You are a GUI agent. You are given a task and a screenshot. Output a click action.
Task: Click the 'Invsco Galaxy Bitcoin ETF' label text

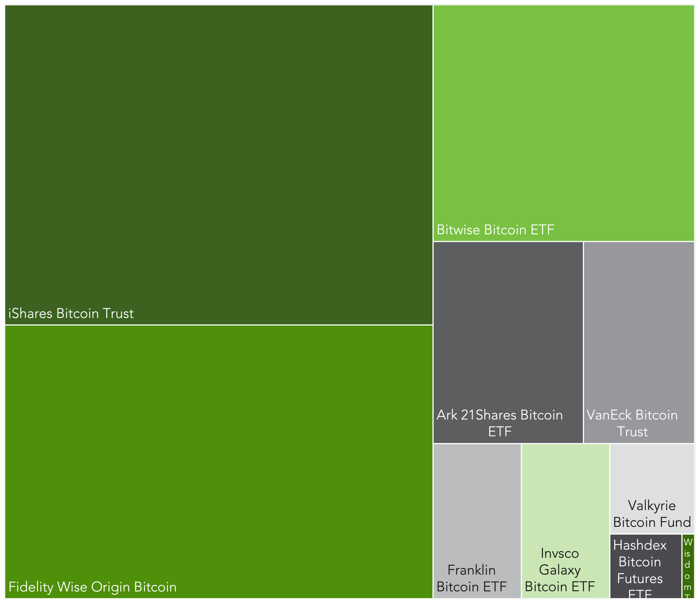click(560, 570)
